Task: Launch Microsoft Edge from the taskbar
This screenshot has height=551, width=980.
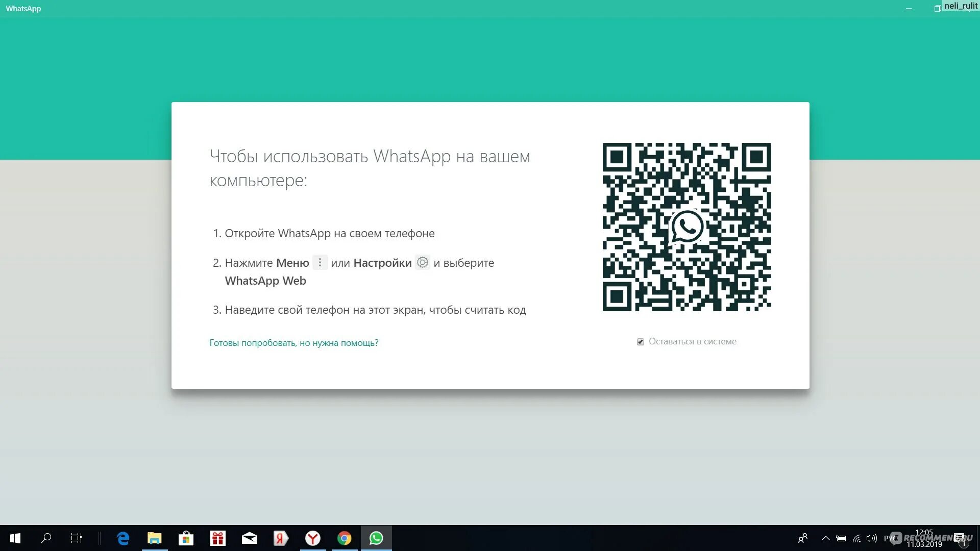Action: tap(123, 538)
